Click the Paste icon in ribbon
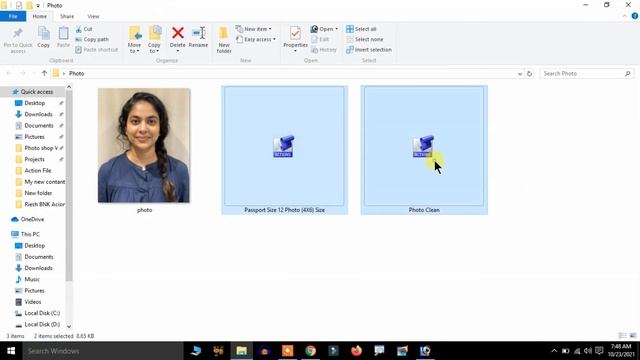Image resolution: width=640 pixels, height=360 pixels. 63,33
